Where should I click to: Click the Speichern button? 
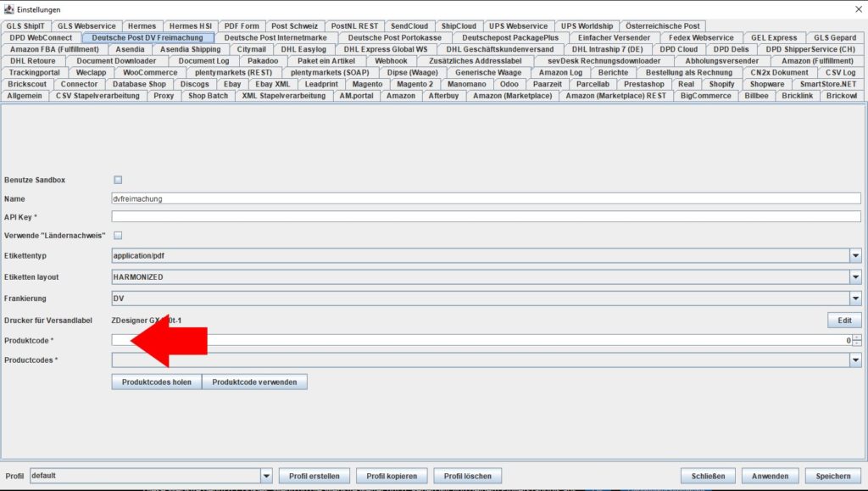832,476
